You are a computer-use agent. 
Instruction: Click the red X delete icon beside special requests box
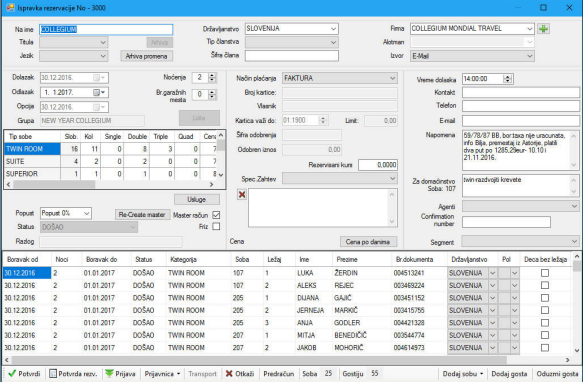pyautogui.click(x=242, y=195)
